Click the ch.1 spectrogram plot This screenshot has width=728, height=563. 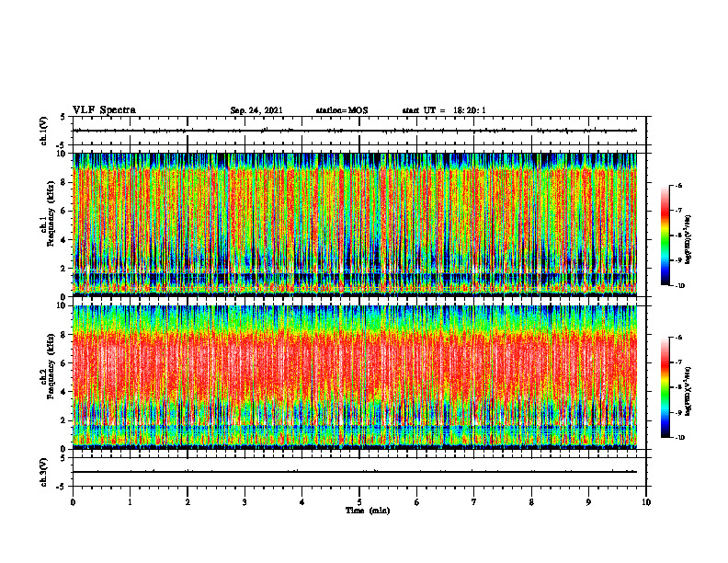coord(355,224)
